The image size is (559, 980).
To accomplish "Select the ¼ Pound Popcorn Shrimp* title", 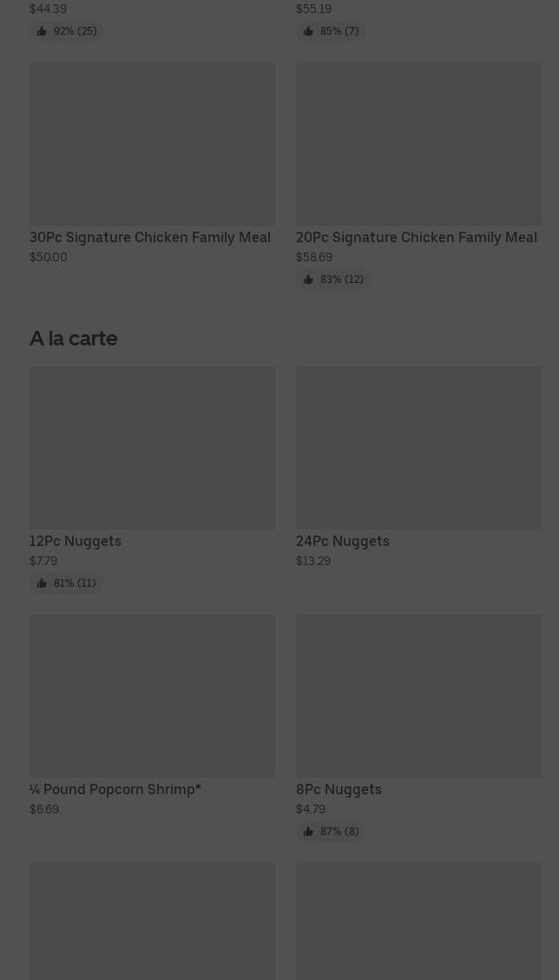I will pos(115,789).
